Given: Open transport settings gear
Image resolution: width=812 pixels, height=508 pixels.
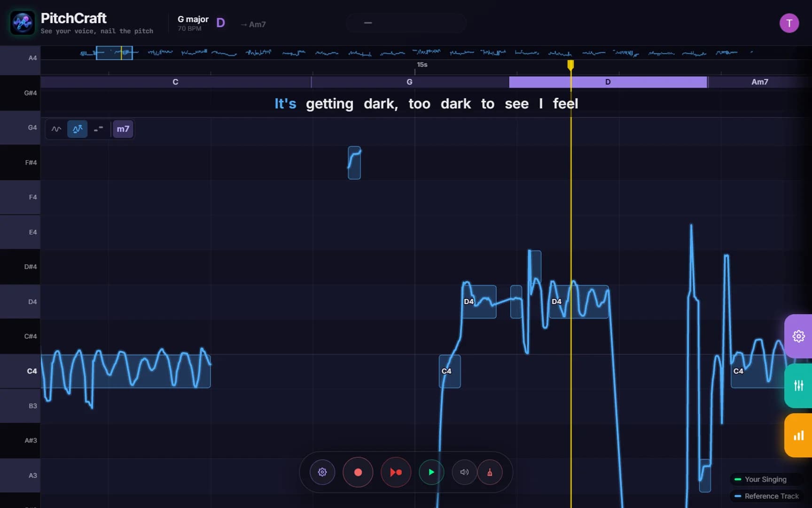Looking at the screenshot, I should point(322,472).
